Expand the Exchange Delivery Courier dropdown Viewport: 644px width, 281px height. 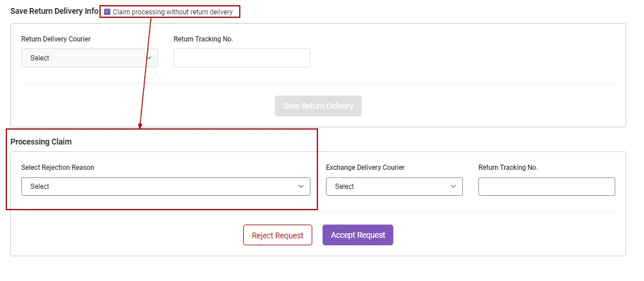point(394,187)
